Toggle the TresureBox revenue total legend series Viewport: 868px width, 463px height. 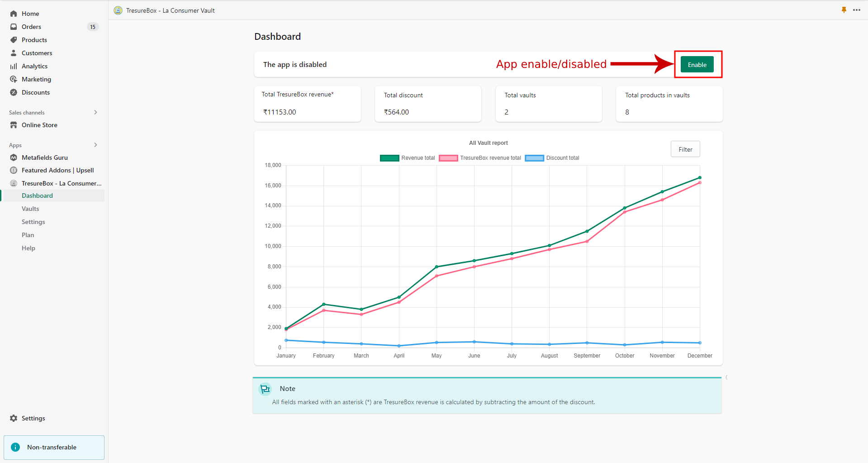pyautogui.click(x=480, y=158)
